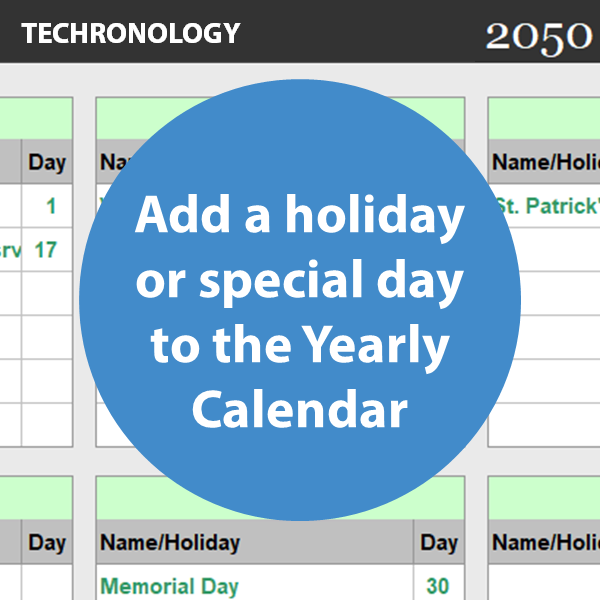Click the blue "Add a holiday" circle

[300, 300]
